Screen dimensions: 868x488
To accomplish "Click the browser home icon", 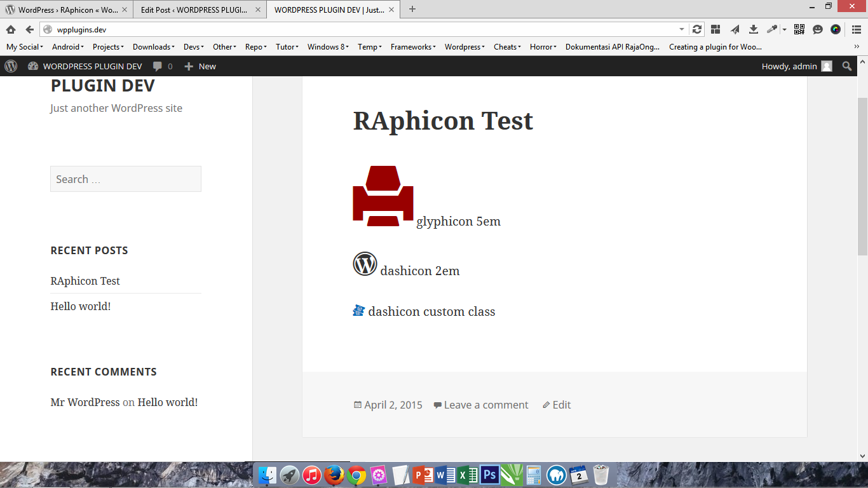I will click(x=11, y=29).
